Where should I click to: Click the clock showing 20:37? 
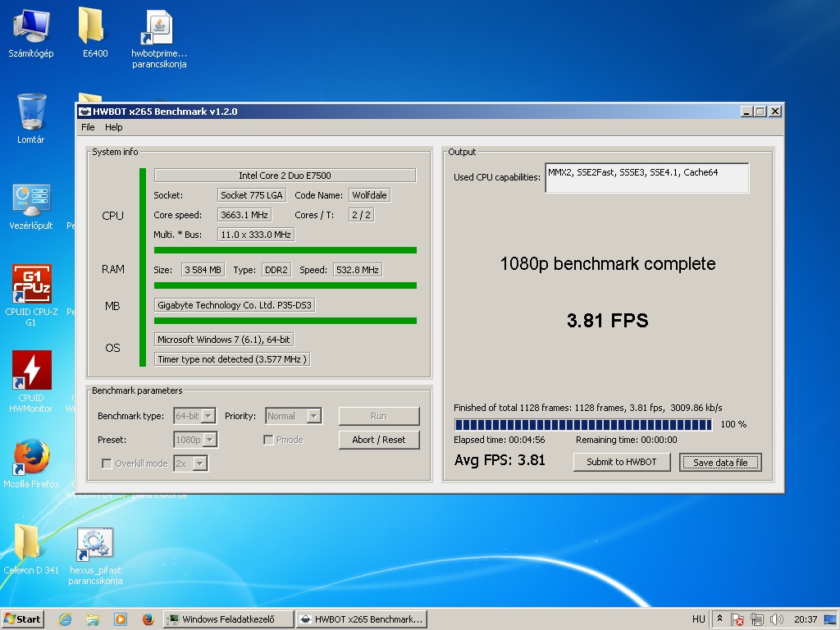(x=806, y=619)
